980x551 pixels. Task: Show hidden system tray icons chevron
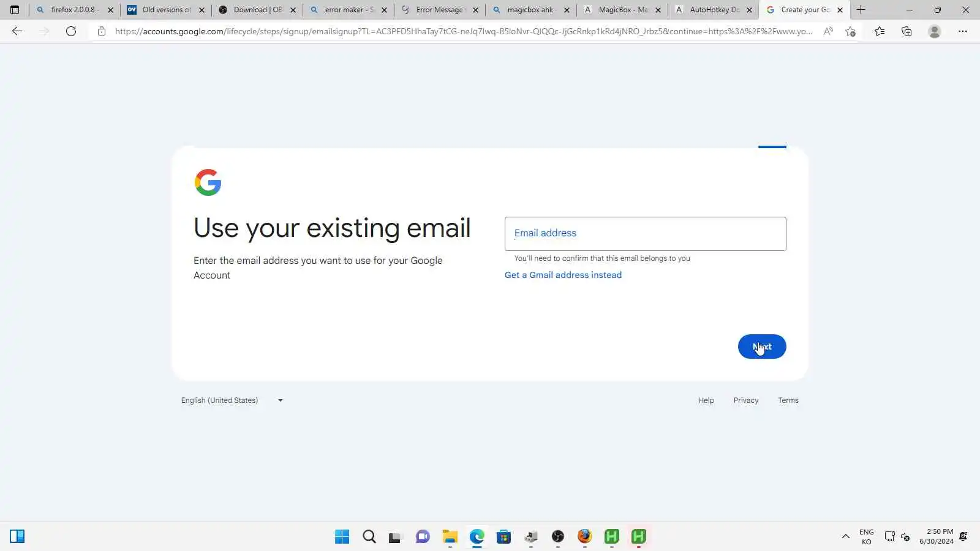845,537
